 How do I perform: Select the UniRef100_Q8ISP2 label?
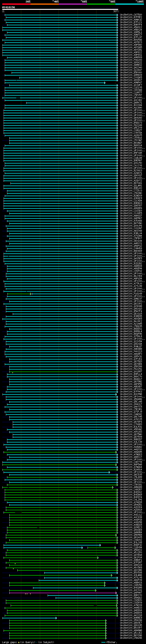pos(131,304)
